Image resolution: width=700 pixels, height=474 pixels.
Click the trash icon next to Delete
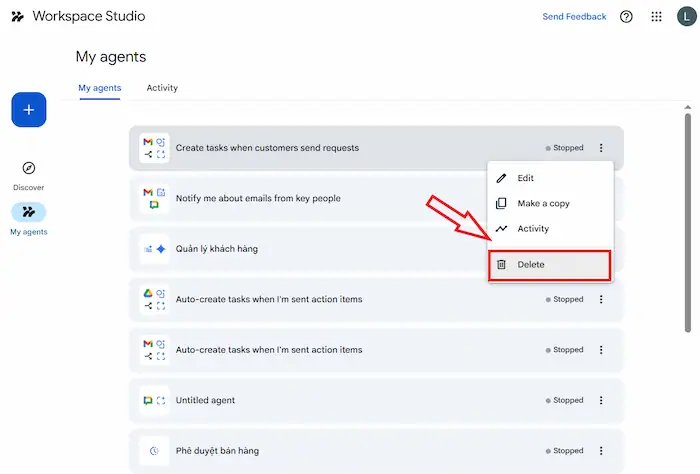(x=502, y=265)
